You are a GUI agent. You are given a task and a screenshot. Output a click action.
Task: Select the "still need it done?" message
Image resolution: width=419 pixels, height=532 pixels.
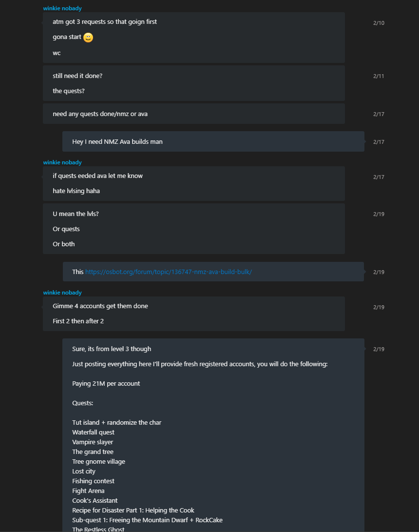coord(77,76)
